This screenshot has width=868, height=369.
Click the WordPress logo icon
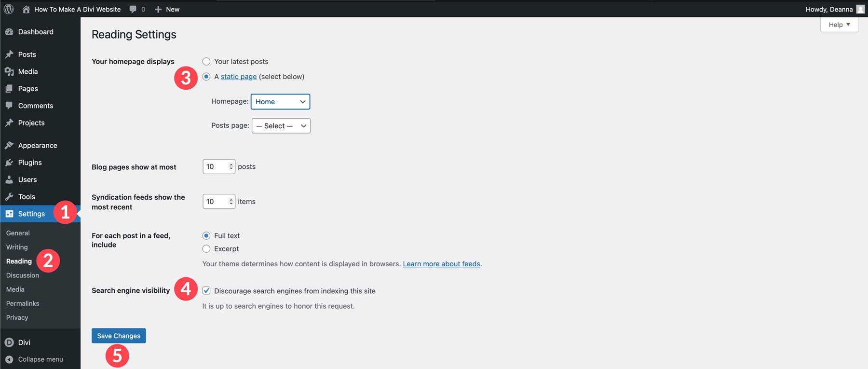click(9, 9)
